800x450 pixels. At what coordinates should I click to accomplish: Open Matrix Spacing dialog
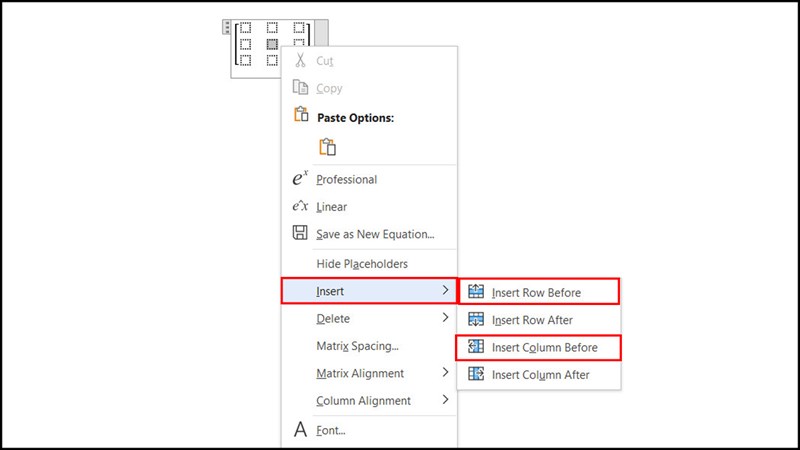(357, 346)
